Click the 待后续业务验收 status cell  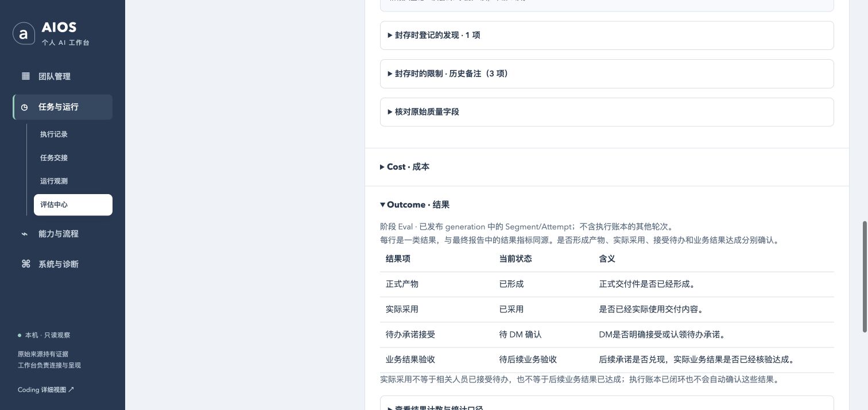point(528,360)
